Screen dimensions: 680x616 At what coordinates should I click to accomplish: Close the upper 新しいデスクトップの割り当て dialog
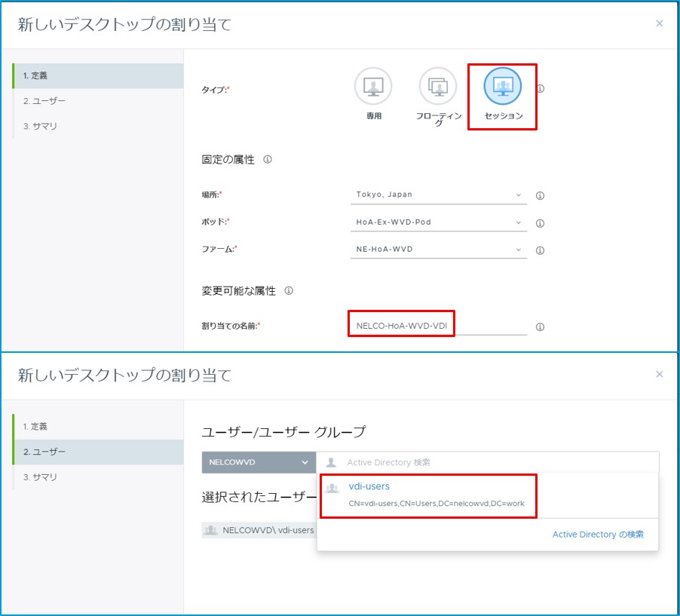pyautogui.click(x=659, y=23)
